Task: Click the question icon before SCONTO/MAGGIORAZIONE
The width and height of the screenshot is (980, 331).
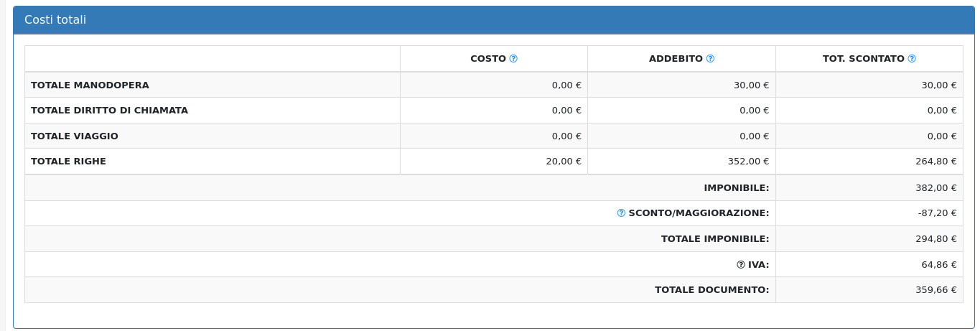Action: (621, 213)
